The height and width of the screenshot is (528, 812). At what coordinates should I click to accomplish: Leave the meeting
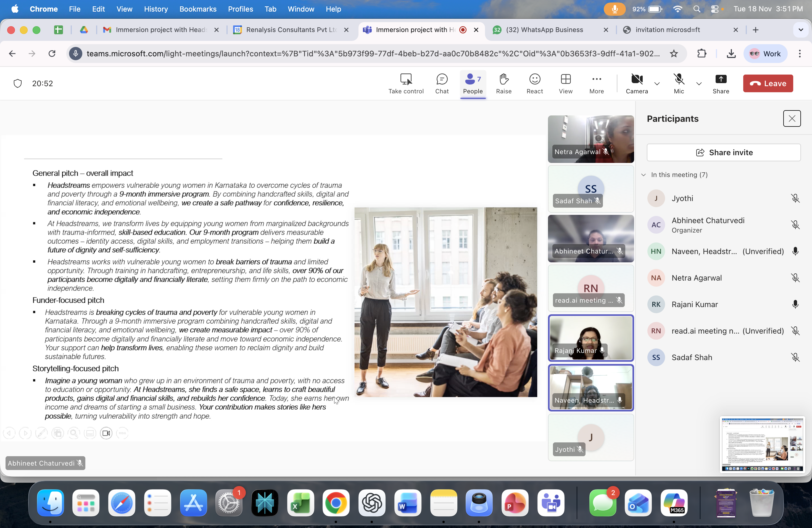(x=768, y=84)
